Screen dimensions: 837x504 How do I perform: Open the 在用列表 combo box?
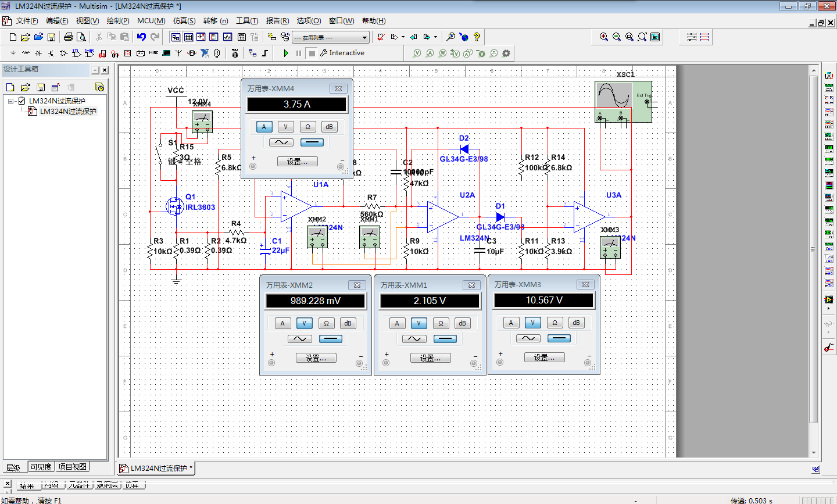pyautogui.click(x=365, y=37)
